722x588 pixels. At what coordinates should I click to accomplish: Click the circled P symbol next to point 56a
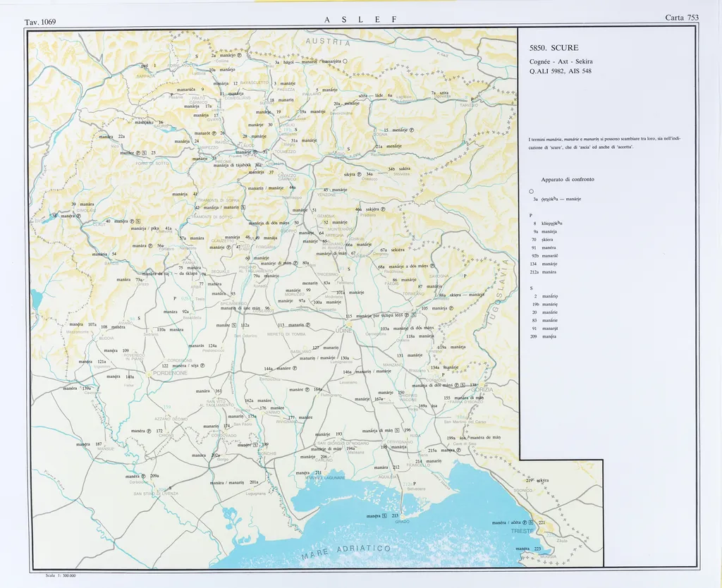151,245
